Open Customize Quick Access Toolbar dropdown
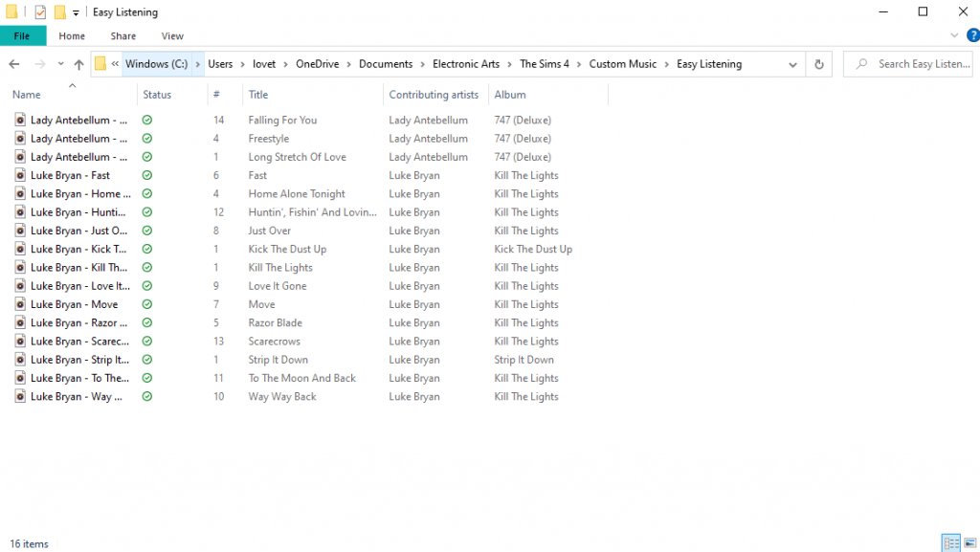The height and width of the screenshot is (552, 980). pyautogui.click(x=76, y=12)
